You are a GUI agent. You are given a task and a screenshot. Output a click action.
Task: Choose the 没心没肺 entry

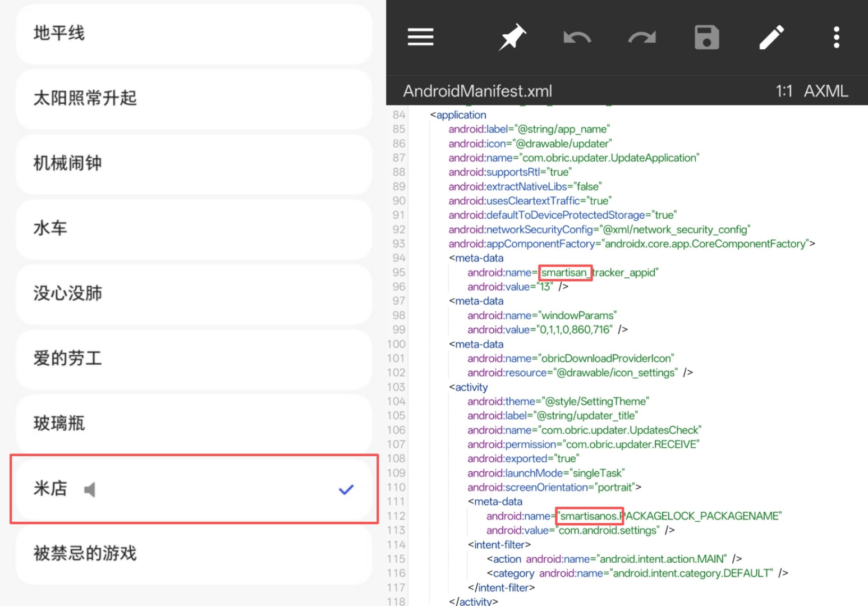[x=194, y=294]
